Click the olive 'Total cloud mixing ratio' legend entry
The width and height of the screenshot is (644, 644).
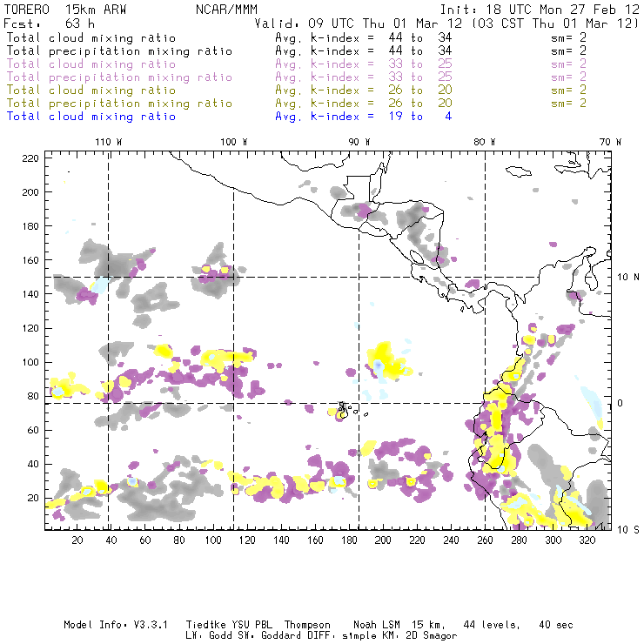pyautogui.click(x=91, y=90)
